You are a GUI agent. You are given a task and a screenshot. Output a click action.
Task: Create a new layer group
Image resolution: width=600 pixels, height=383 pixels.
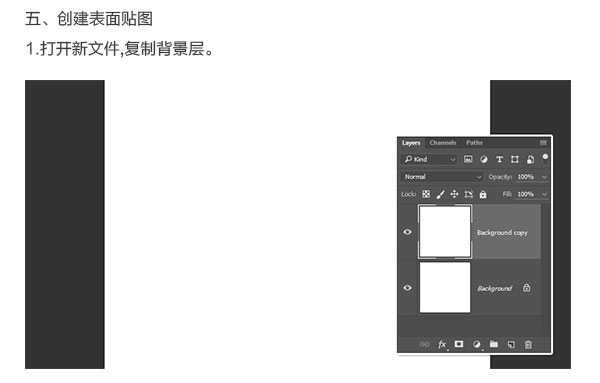(x=494, y=344)
